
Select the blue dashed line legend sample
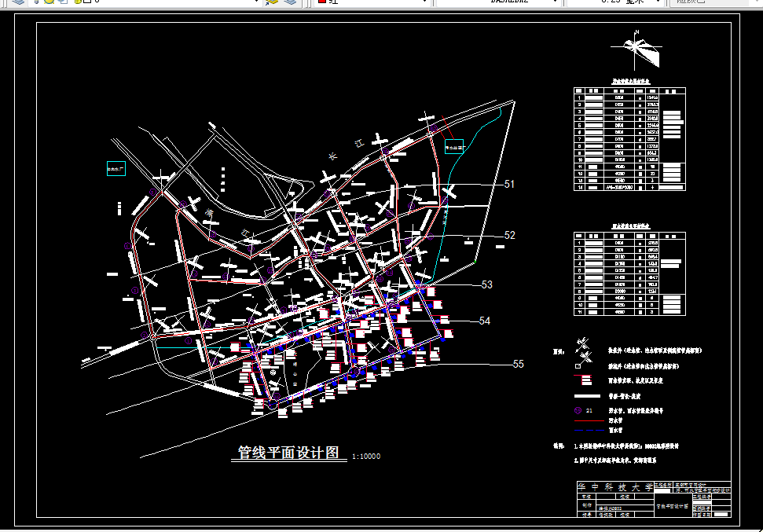pyautogui.click(x=589, y=431)
